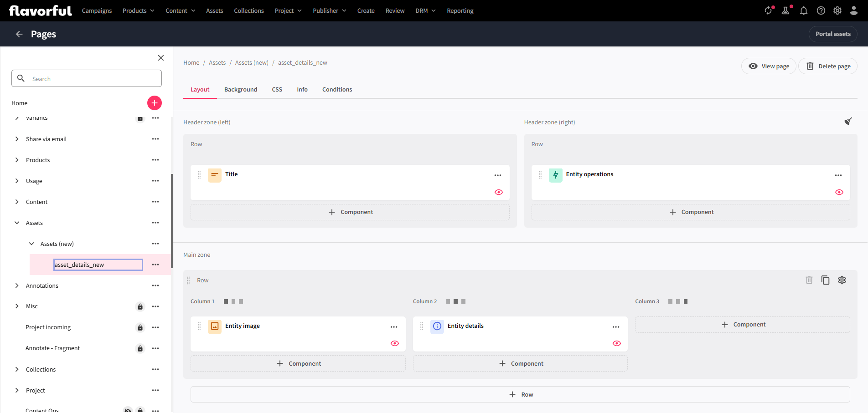Toggle visibility of Entity operations component
The height and width of the screenshot is (413, 868).
tap(839, 192)
